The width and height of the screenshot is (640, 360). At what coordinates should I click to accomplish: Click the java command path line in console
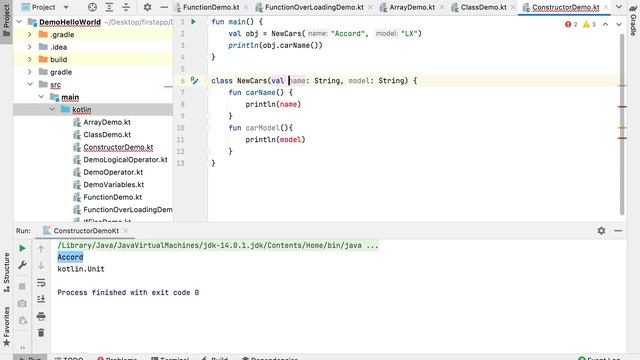(218, 245)
